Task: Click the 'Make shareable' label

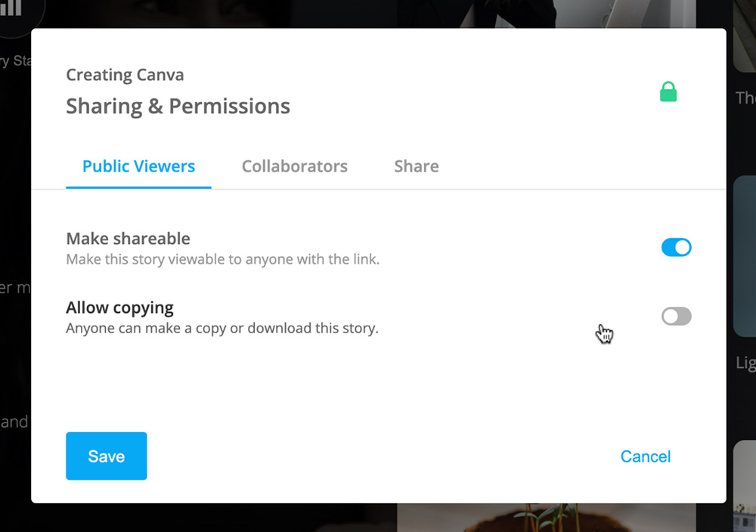Action: pyautogui.click(x=129, y=239)
